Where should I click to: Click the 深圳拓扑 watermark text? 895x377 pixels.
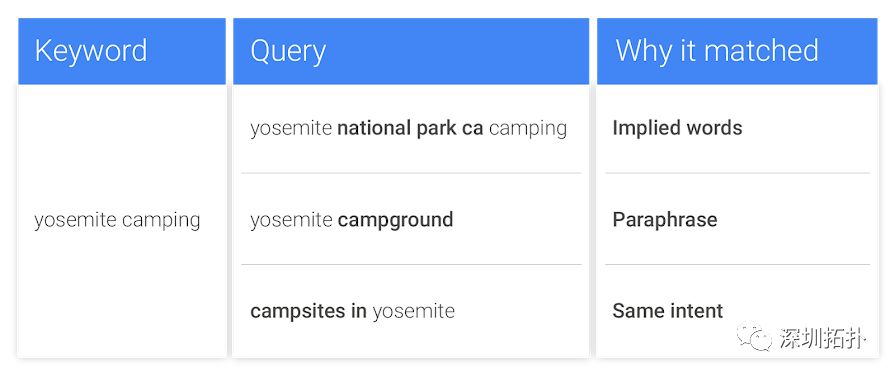tap(823, 339)
